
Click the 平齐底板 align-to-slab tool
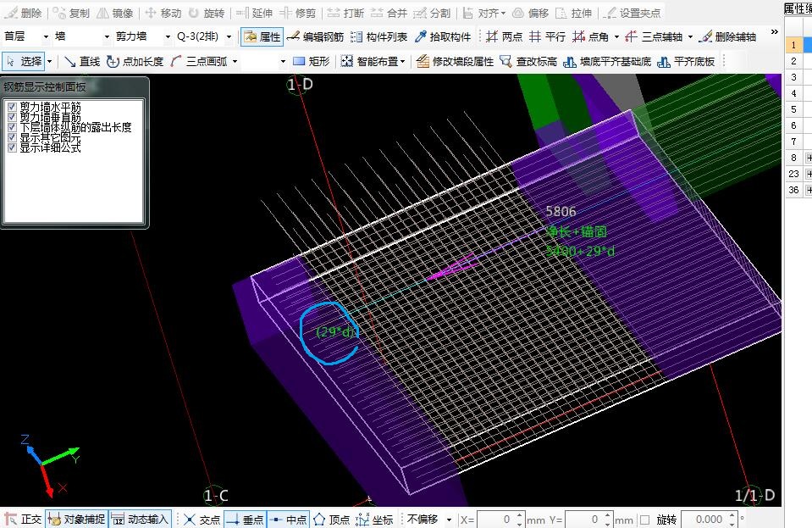(x=686, y=62)
